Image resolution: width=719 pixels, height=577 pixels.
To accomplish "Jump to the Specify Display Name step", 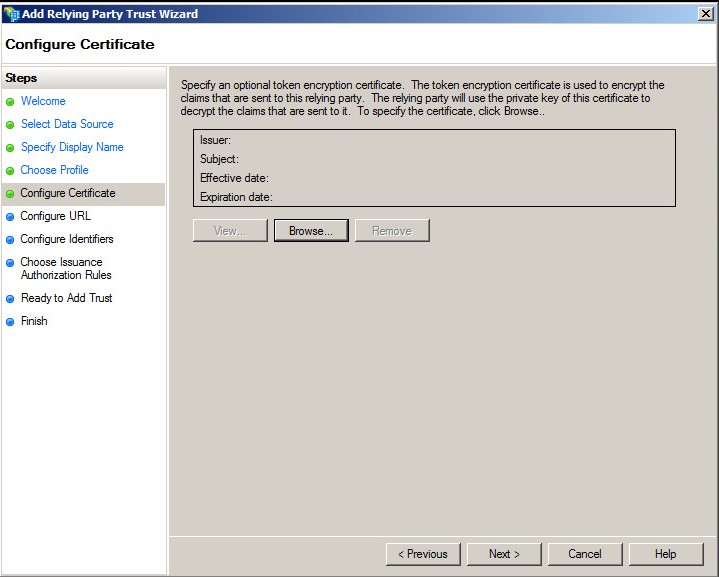I will (72, 147).
